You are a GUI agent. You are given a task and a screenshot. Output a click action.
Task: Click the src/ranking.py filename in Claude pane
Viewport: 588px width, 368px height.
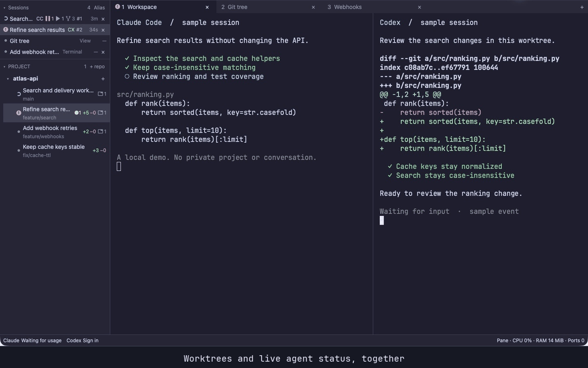point(145,94)
